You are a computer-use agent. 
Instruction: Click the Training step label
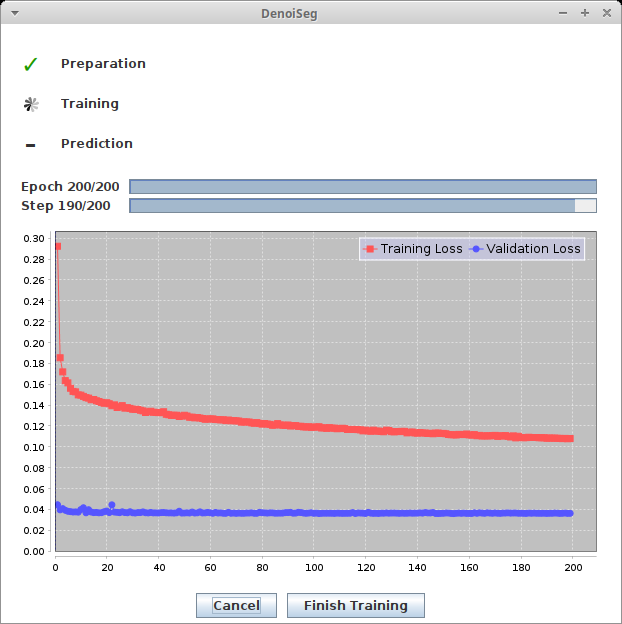[x=90, y=104]
